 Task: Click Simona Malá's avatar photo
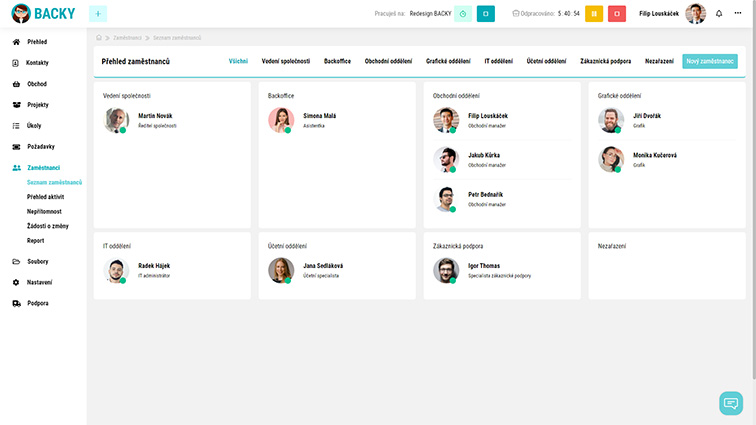click(280, 120)
